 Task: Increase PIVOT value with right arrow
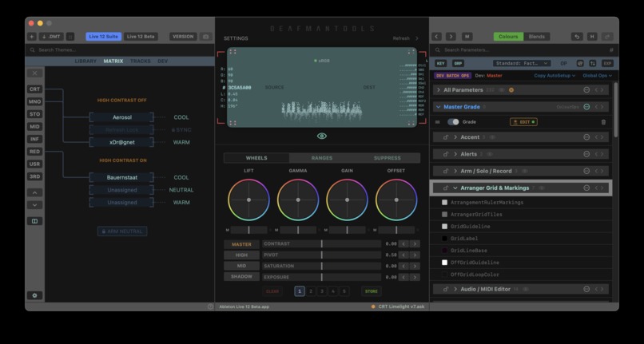(415, 255)
